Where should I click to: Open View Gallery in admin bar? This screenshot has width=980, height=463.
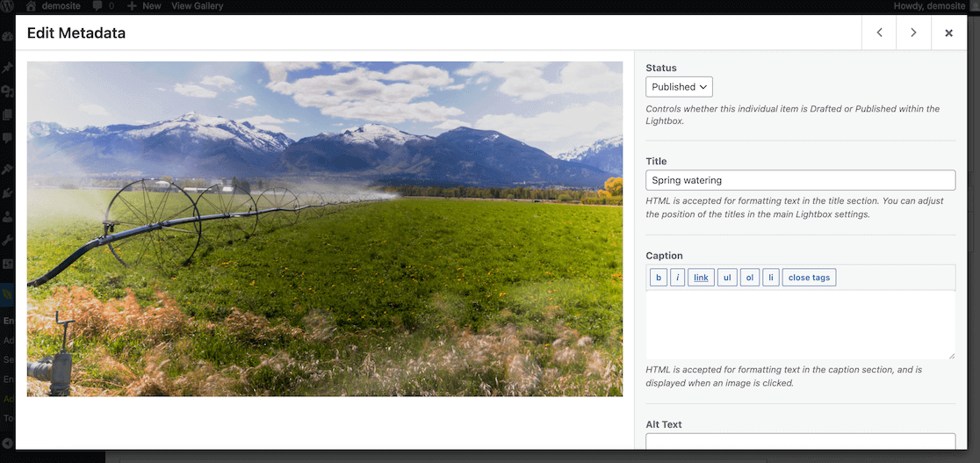[x=197, y=6]
